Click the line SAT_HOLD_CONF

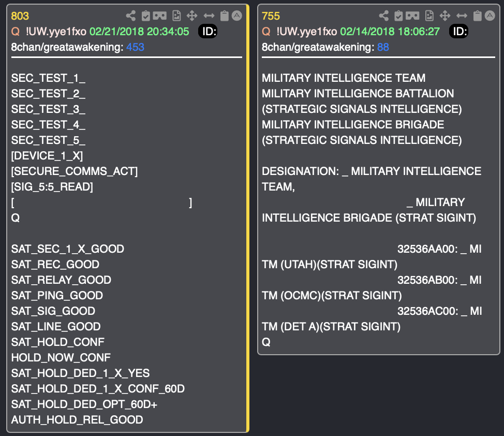point(58,342)
